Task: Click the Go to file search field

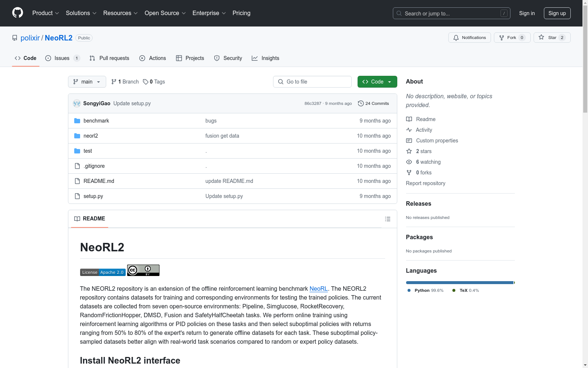Action: tap(312, 82)
